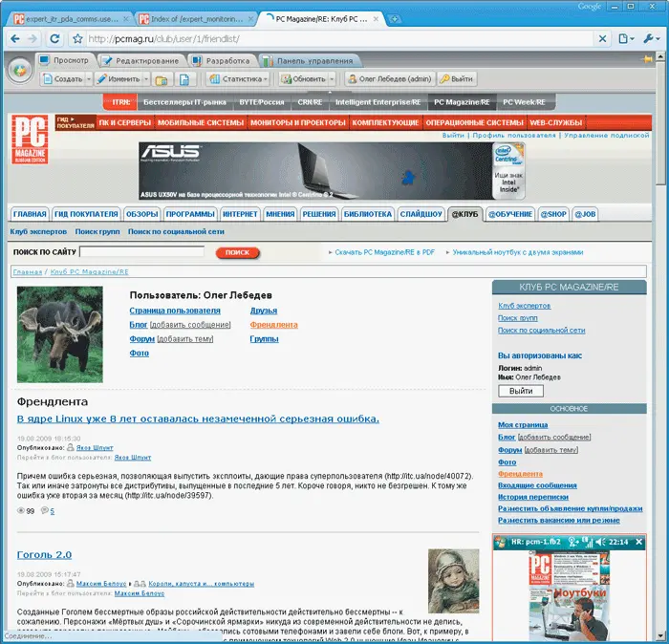669x644 pixels.
Task: Focus the site search input field
Action: click(142, 252)
